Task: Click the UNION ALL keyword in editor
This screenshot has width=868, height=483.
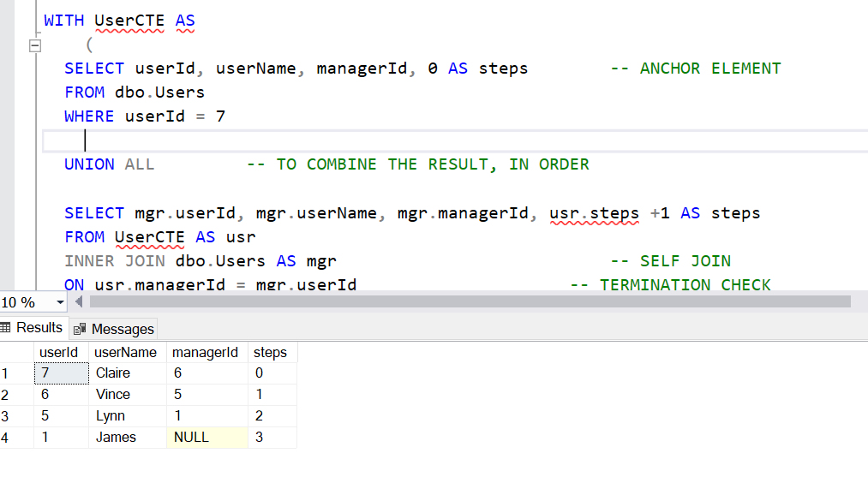Action: click(109, 164)
